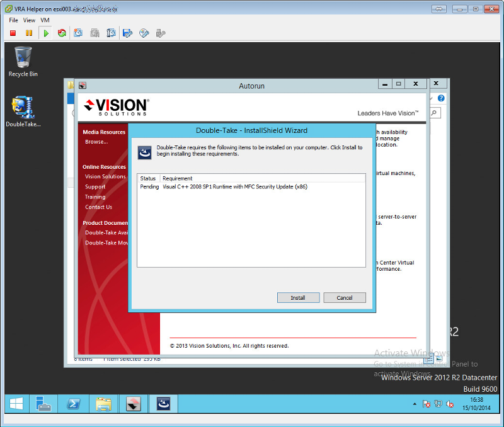Viewport: 504px width, 427px height.
Task: Open File Explorer from the taskbar
Action: click(103, 404)
